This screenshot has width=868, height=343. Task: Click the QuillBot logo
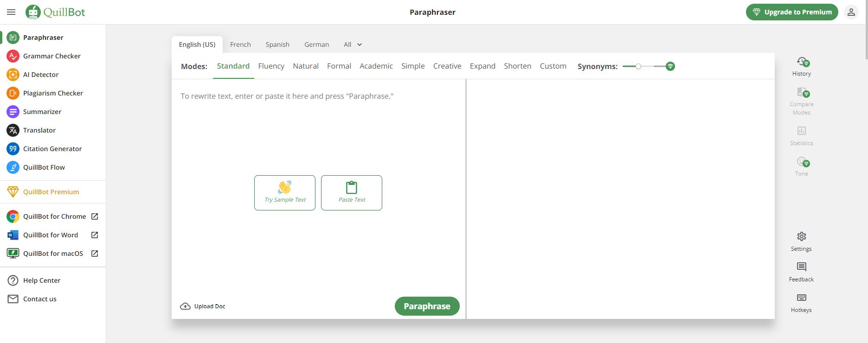55,12
